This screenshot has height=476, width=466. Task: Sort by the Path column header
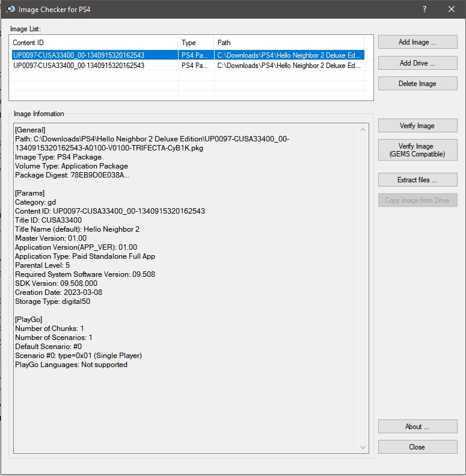point(289,43)
